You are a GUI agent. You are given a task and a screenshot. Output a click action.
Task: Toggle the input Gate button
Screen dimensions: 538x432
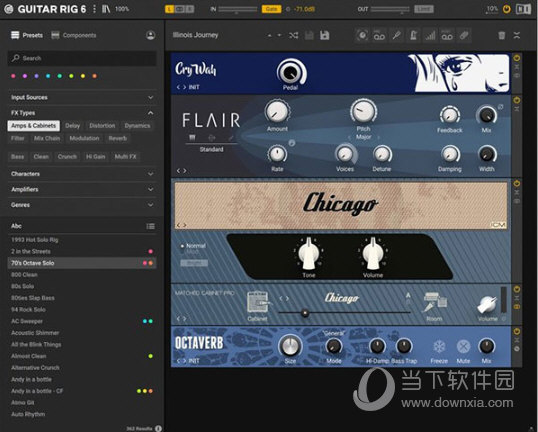pyautogui.click(x=271, y=9)
